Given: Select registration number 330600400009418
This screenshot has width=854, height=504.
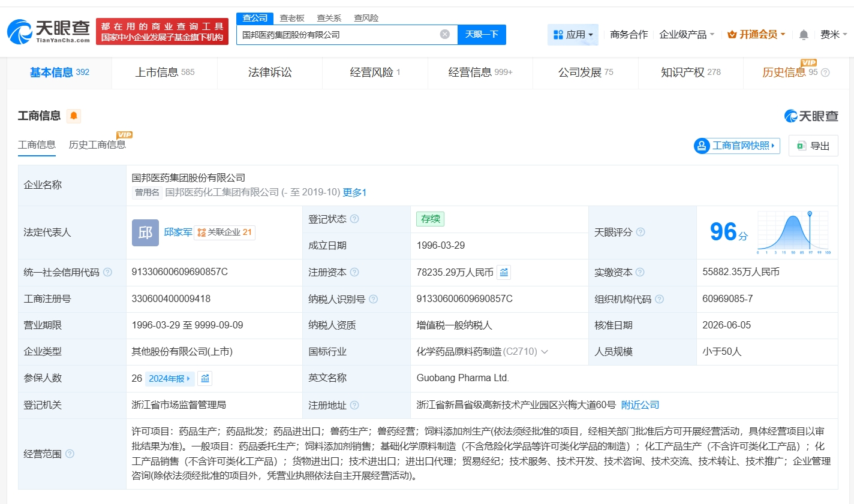Looking at the screenshot, I should [x=171, y=299].
